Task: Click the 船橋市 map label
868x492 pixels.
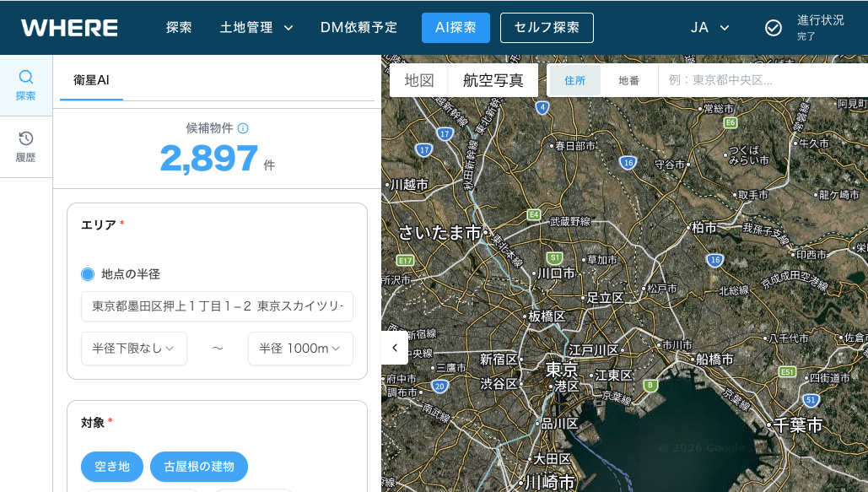Action: click(x=714, y=359)
